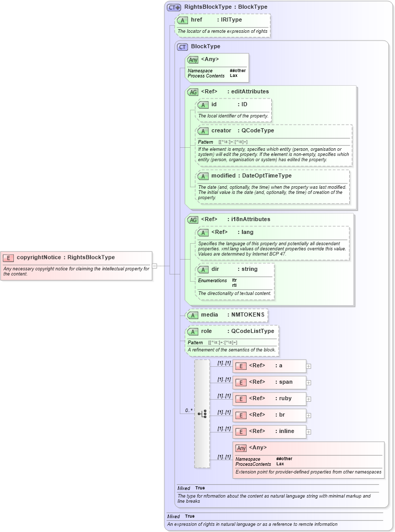Click 'media : NMTOKENS' attribute label

click(x=233, y=314)
